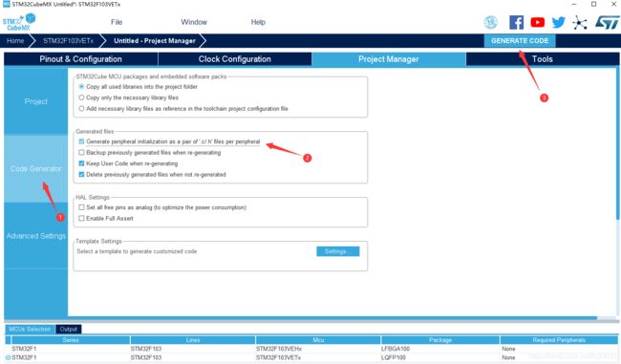This screenshot has height=364, width=621.
Task: Click 'Untitled - Project Manager' breadcrumb
Action: (155, 41)
